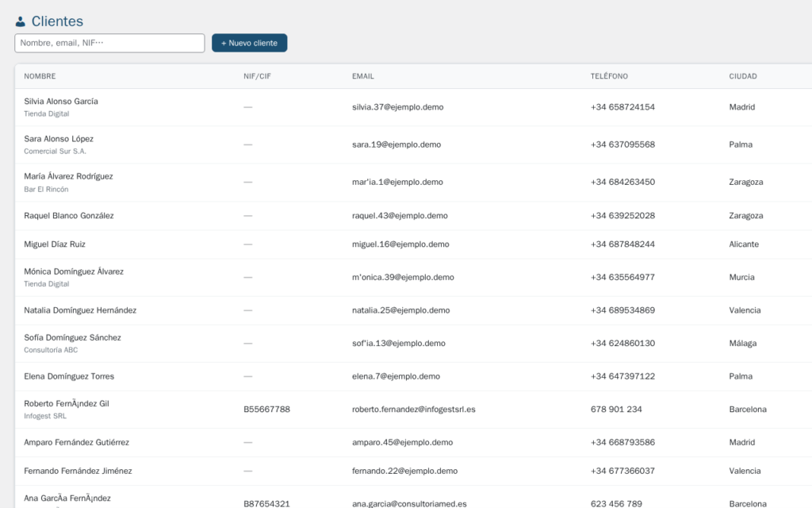Click the city Zaragoza for Raquel Blanco González
The height and width of the screenshot is (508, 812).
tap(745, 214)
